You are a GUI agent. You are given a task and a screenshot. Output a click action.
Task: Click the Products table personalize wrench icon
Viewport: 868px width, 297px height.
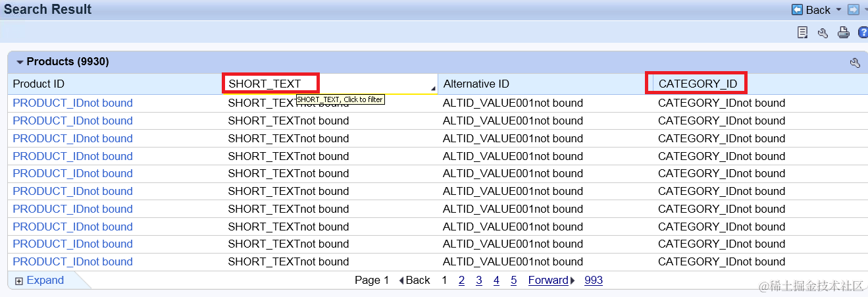[x=855, y=63]
